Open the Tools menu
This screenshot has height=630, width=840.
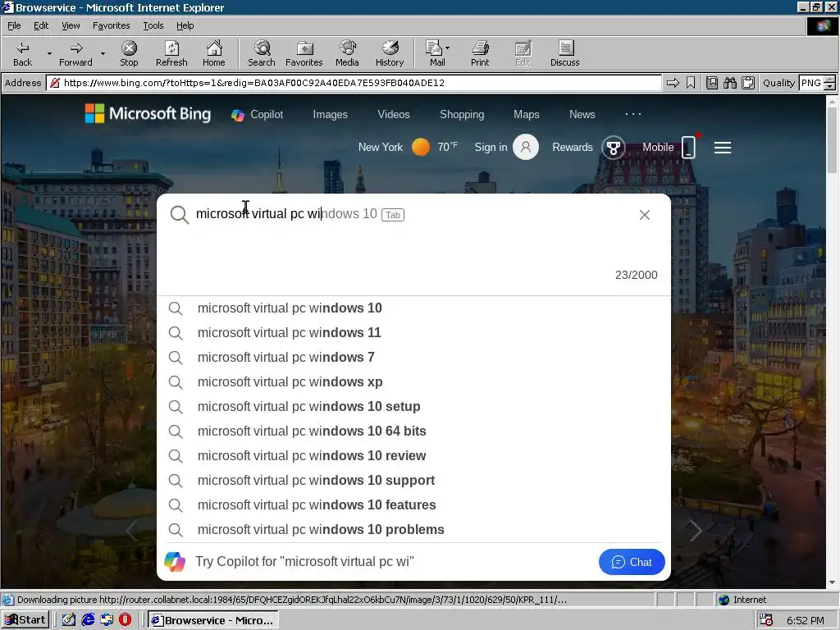153,25
